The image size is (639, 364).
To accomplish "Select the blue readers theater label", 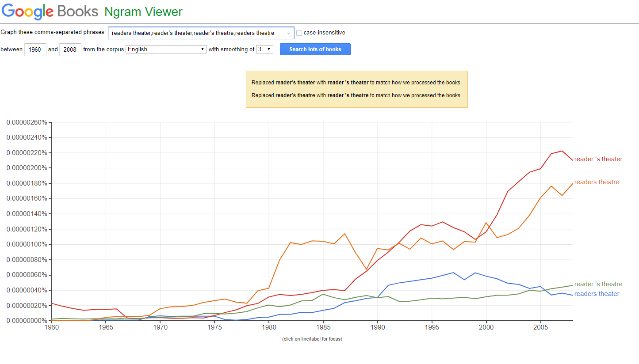I will coord(597,294).
